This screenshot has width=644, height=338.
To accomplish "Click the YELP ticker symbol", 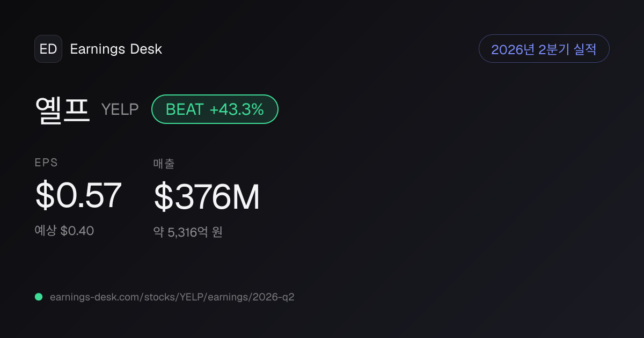I will click(x=120, y=109).
